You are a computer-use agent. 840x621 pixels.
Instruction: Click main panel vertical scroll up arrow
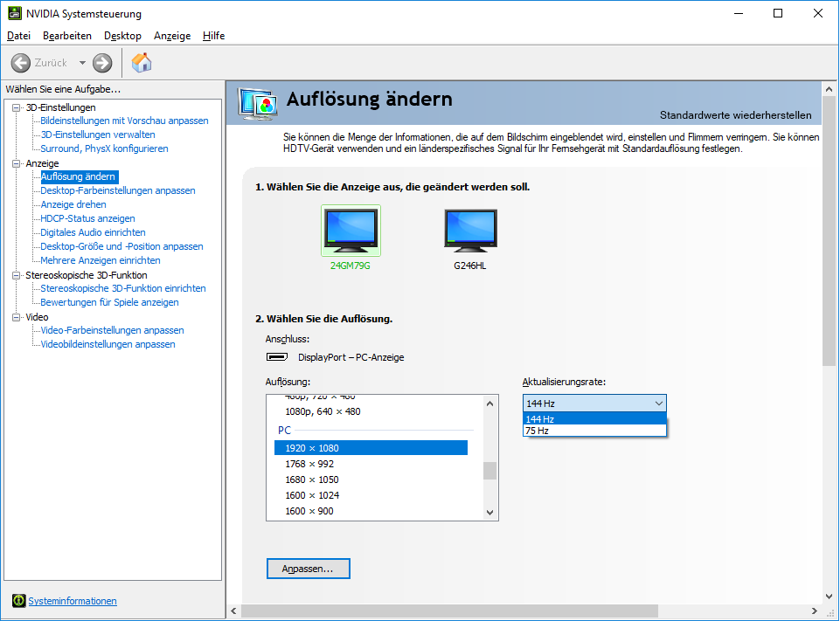pyautogui.click(x=830, y=89)
